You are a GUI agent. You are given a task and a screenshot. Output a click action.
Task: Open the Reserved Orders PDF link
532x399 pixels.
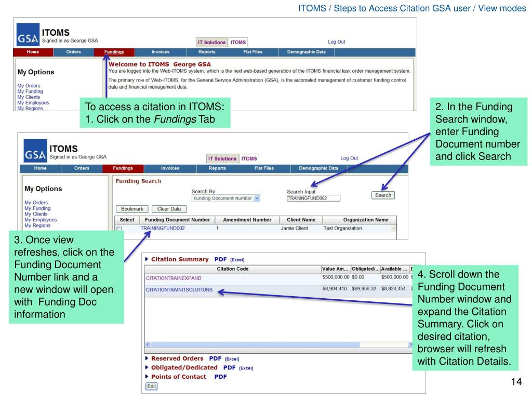tap(215, 358)
